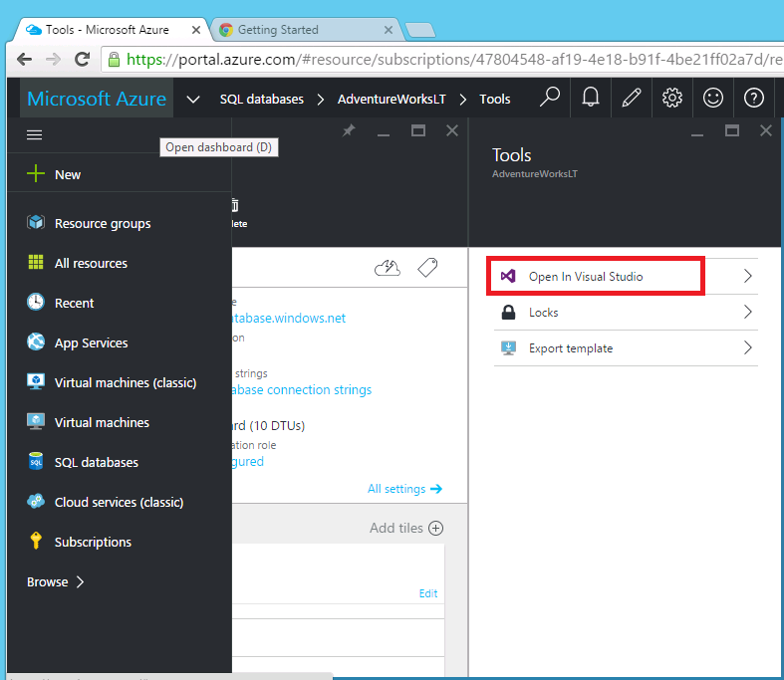
Task: Pin the AdventureWorksLT blade
Action: pos(349,130)
